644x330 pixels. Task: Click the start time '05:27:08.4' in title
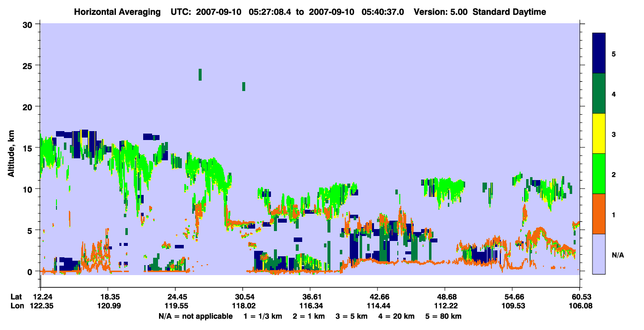[x=271, y=12]
